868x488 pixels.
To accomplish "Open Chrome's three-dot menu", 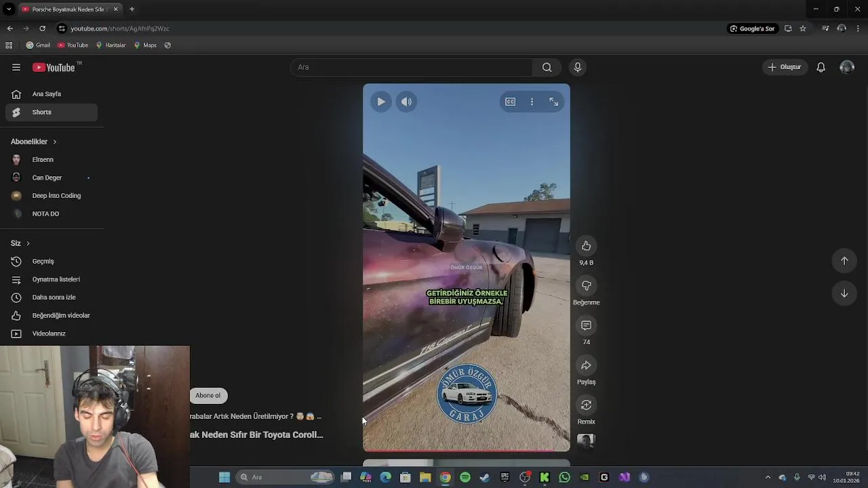I will 858,28.
